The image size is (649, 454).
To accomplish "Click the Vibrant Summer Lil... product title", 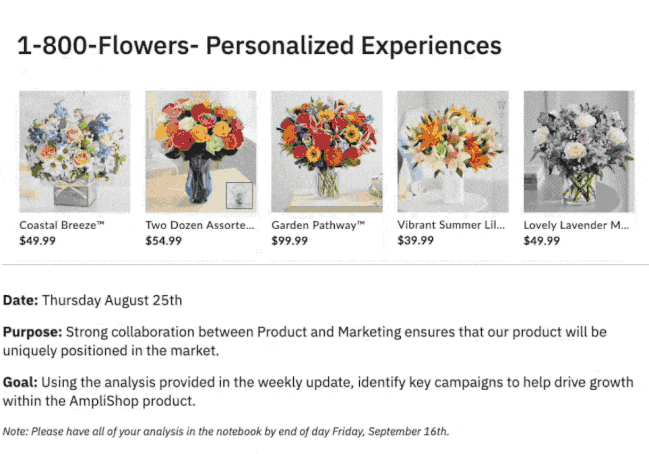I will [x=452, y=225].
